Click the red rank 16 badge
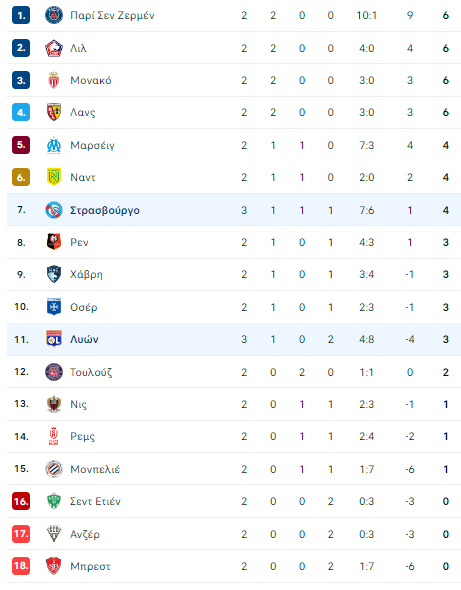Image resolution: width=461 pixels, height=590 pixels. point(21,501)
